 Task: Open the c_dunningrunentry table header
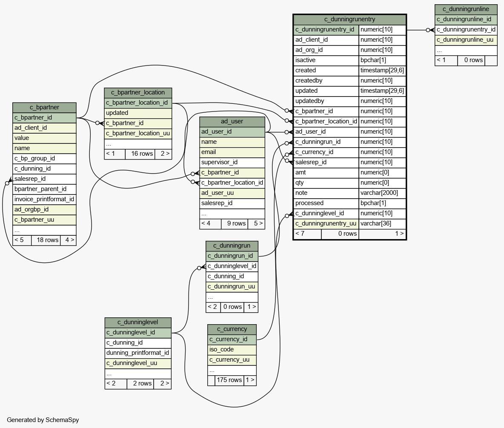tap(350, 20)
